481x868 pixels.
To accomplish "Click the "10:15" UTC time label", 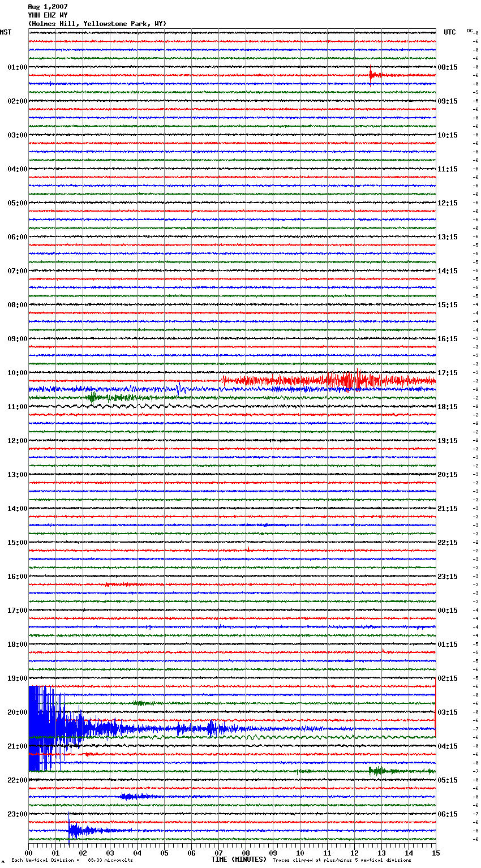I will (x=448, y=135).
